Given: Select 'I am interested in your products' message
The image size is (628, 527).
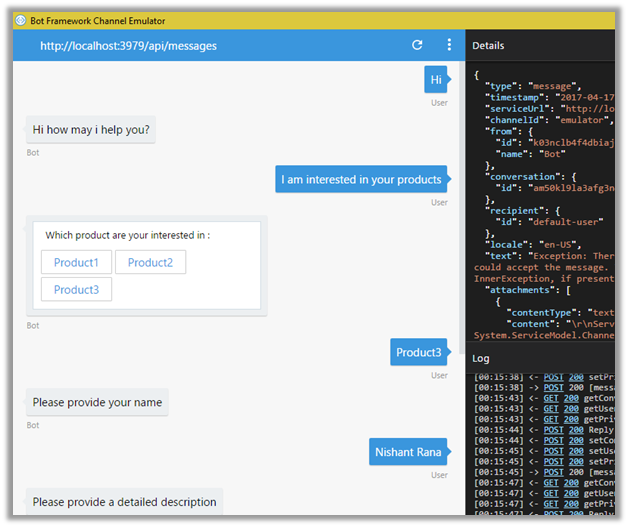Looking at the screenshot, I should [361, 180].
